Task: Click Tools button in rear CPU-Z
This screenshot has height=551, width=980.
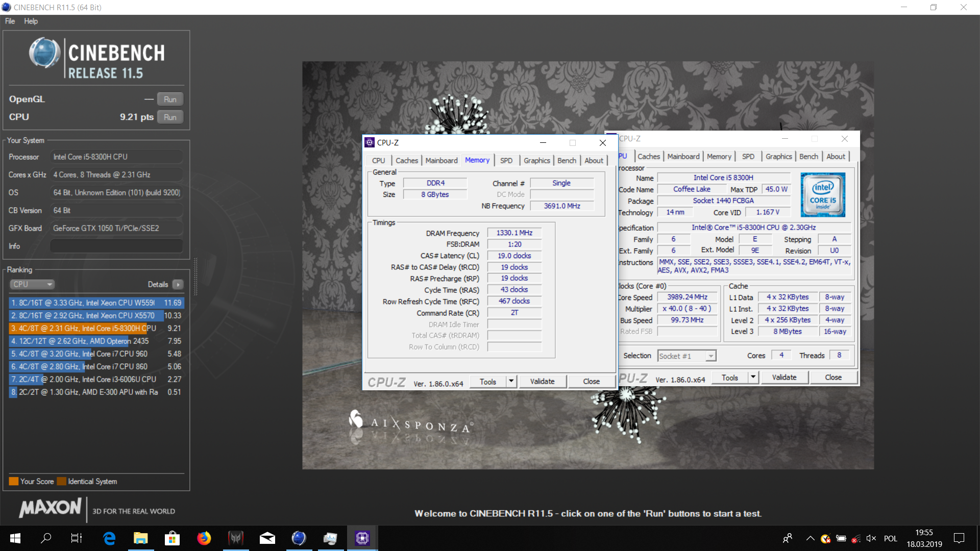Action: point(730,377)
